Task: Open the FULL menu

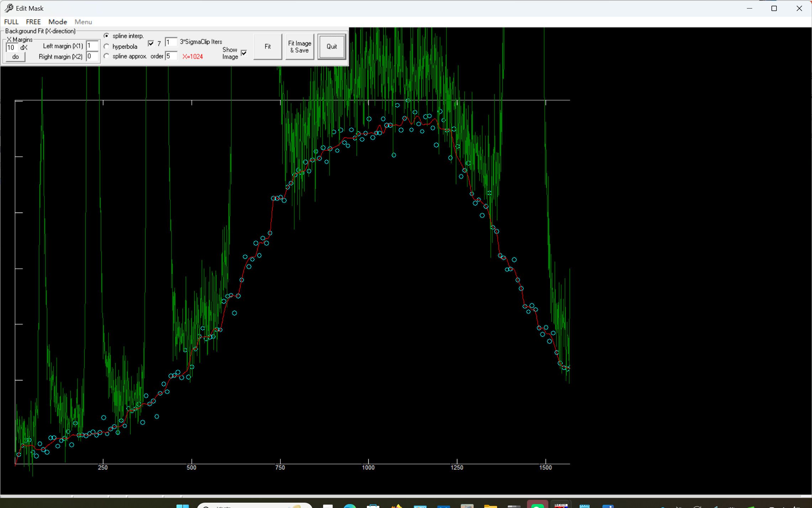Action: click(x=11, y=22)
